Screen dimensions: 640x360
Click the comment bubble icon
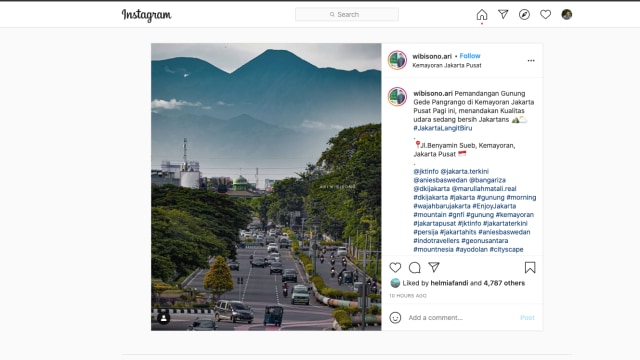(x=415, y=267)
